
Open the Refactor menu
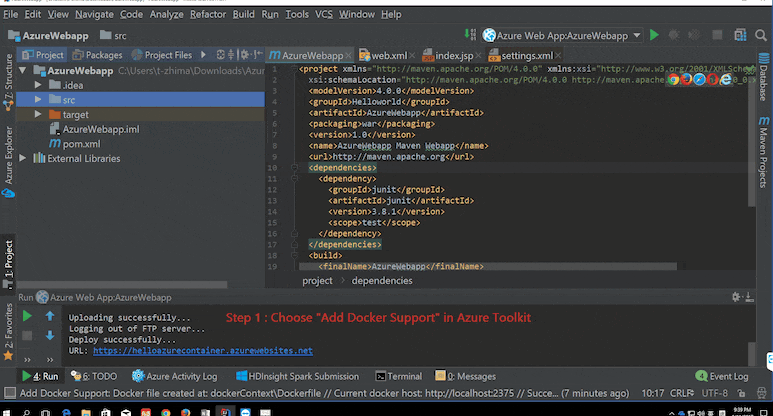[208, 14]
